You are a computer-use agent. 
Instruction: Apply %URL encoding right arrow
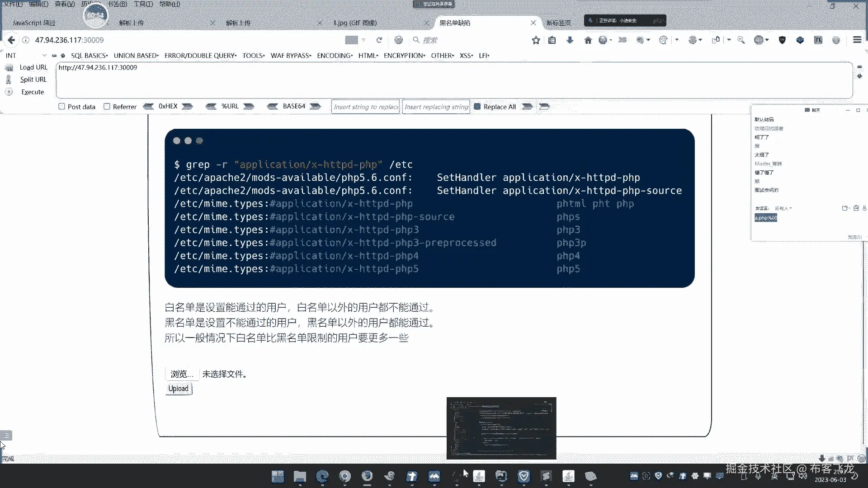coord(249,107)
